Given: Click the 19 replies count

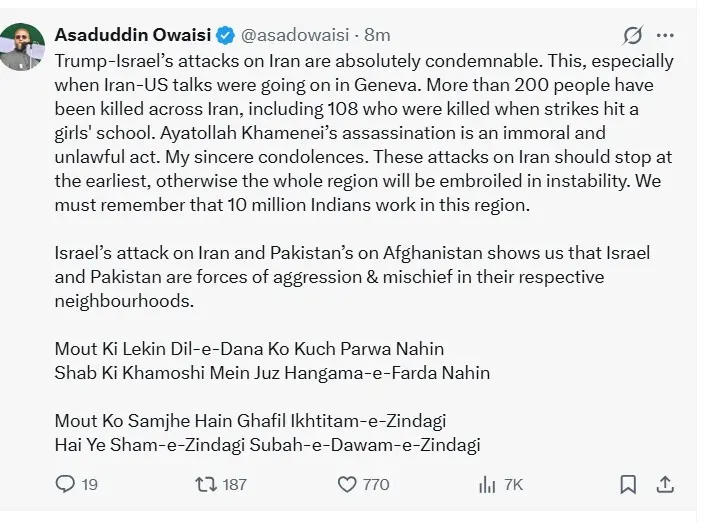Looking at the screenshot, I should coord(90,484).
